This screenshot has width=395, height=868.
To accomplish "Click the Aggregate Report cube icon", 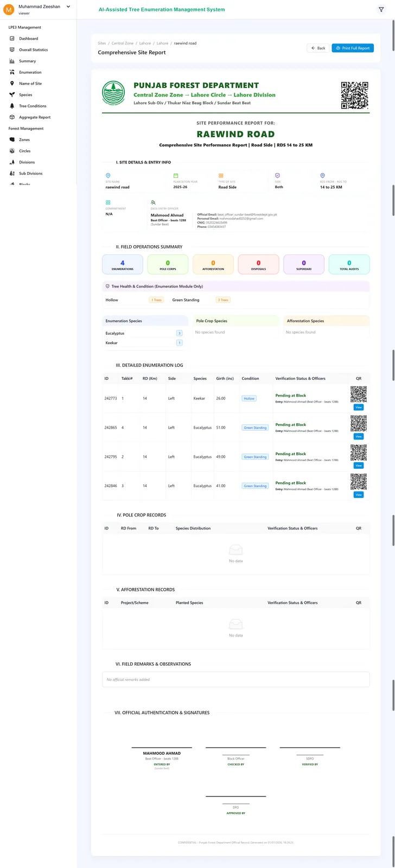I will pos(12,117).
